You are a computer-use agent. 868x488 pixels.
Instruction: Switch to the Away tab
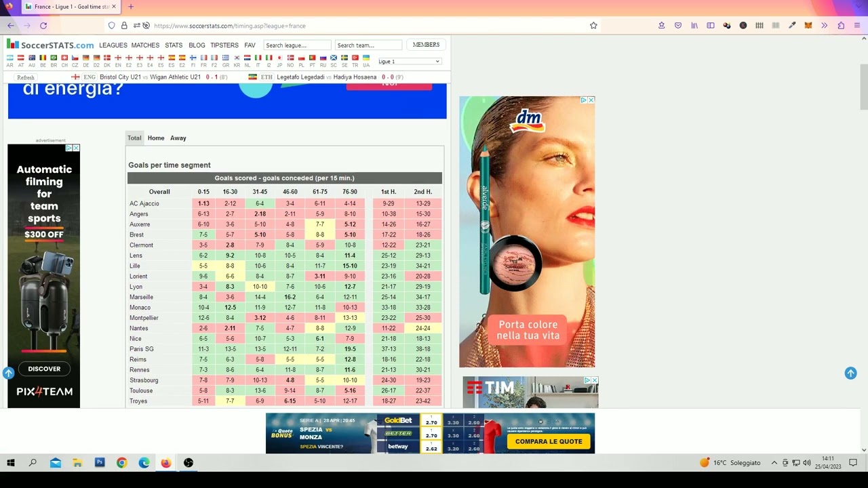tap(178, 138)
